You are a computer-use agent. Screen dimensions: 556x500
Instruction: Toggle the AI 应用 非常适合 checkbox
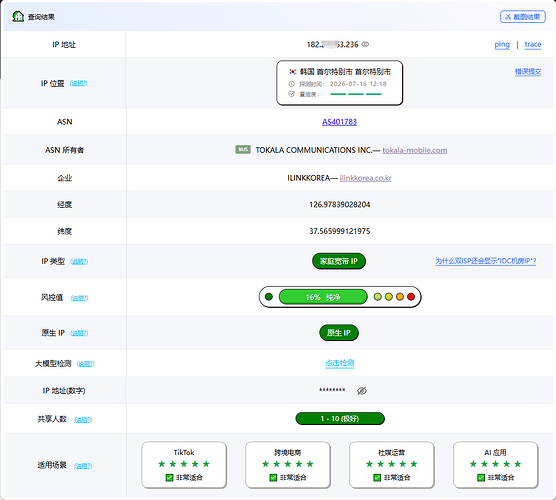(x=481, y=478)
